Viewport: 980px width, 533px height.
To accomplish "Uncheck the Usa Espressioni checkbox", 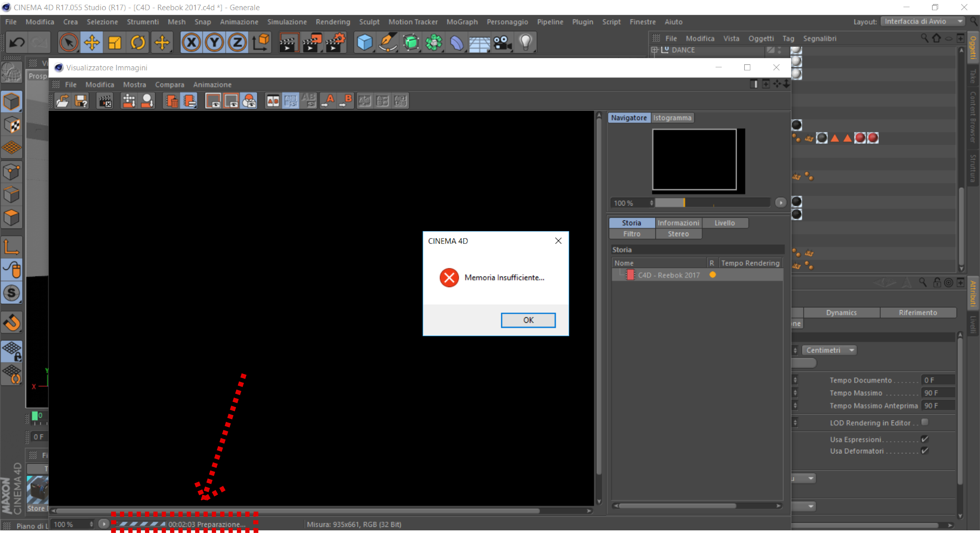I will tap(925, 439).
